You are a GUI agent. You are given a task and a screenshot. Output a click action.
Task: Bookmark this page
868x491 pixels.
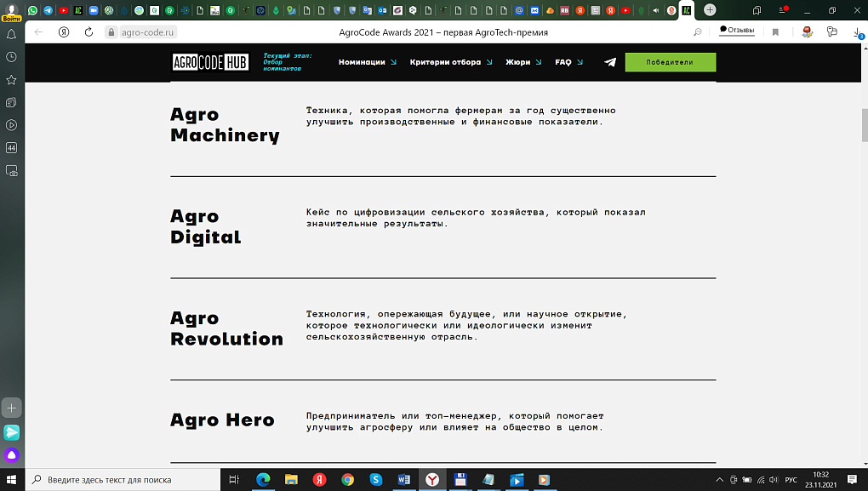775,32
